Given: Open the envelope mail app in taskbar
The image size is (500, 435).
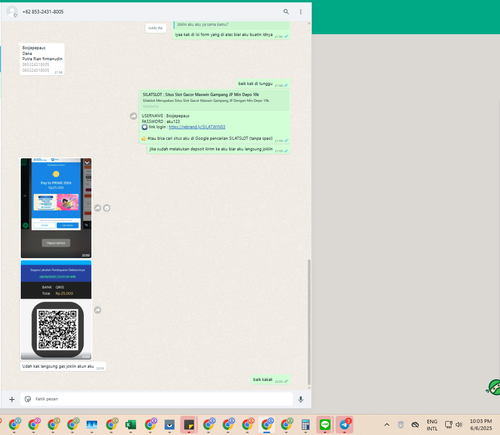Looking at the screenshot, I should (x=169, y=425).
